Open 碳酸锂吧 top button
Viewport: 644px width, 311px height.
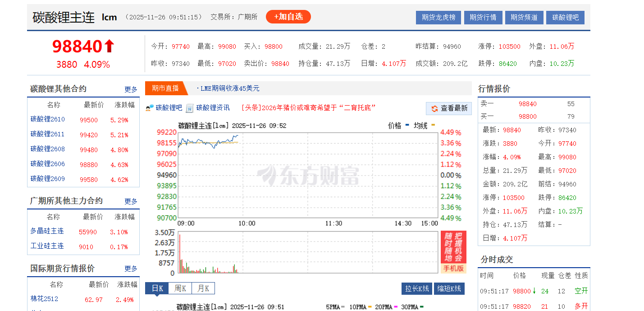point(566,18)
